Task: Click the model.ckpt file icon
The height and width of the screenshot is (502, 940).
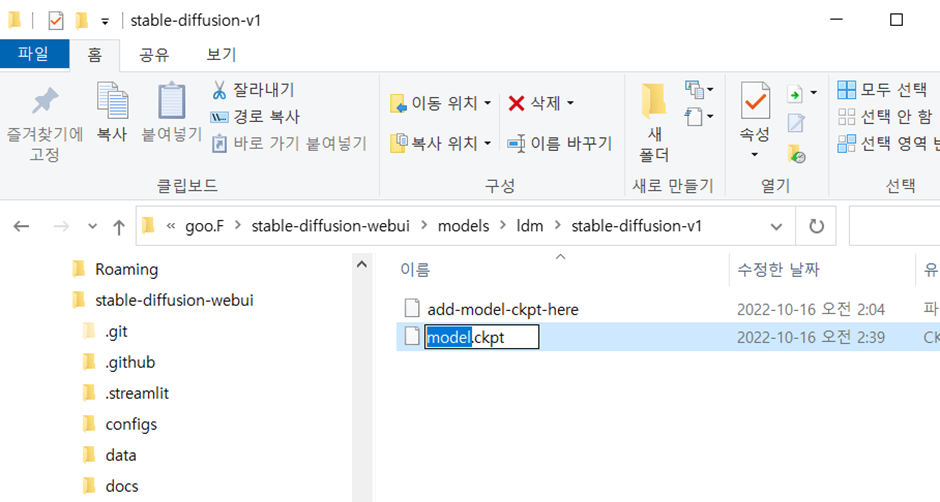Action: tap(412, 336)
